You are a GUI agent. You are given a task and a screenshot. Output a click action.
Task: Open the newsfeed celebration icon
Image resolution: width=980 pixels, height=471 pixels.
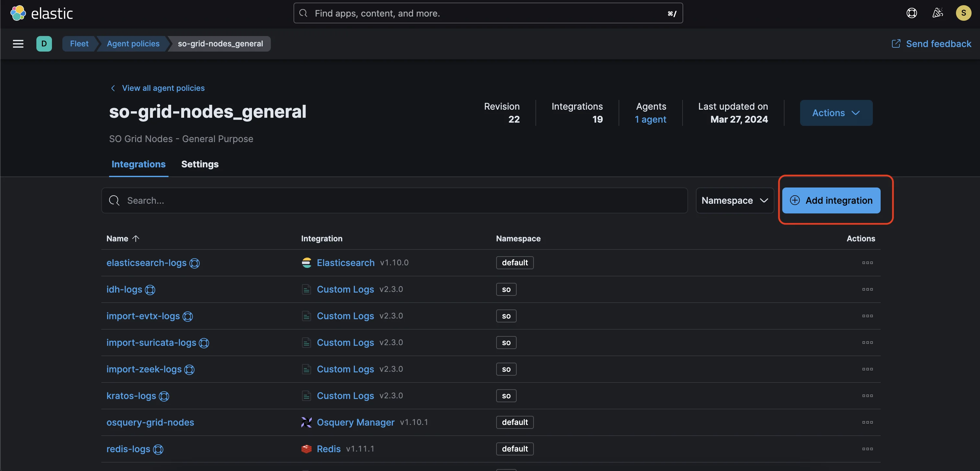coord(937,13)
